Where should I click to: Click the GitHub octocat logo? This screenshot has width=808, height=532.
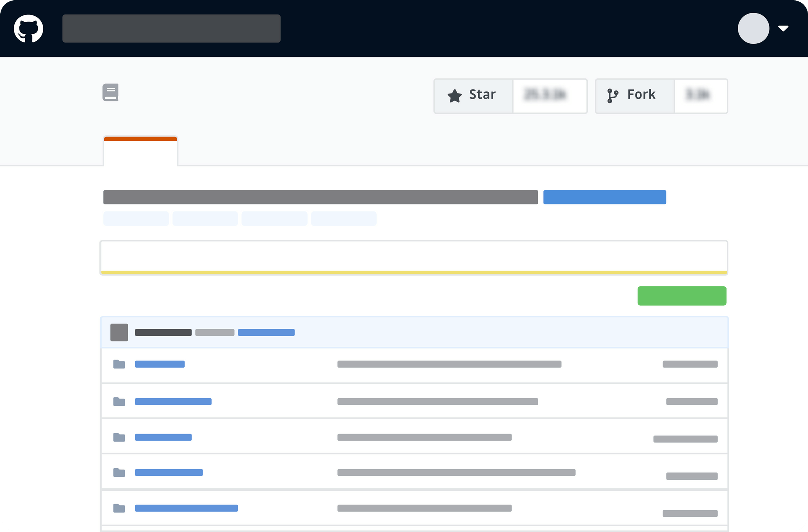pos(29,28)
